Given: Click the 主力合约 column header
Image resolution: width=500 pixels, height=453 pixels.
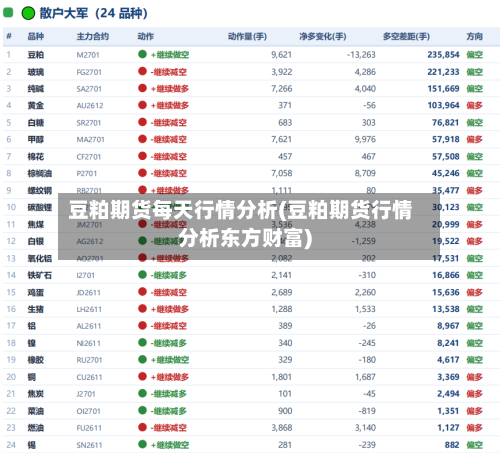Looking at the screenshot, I should [93, 36].
